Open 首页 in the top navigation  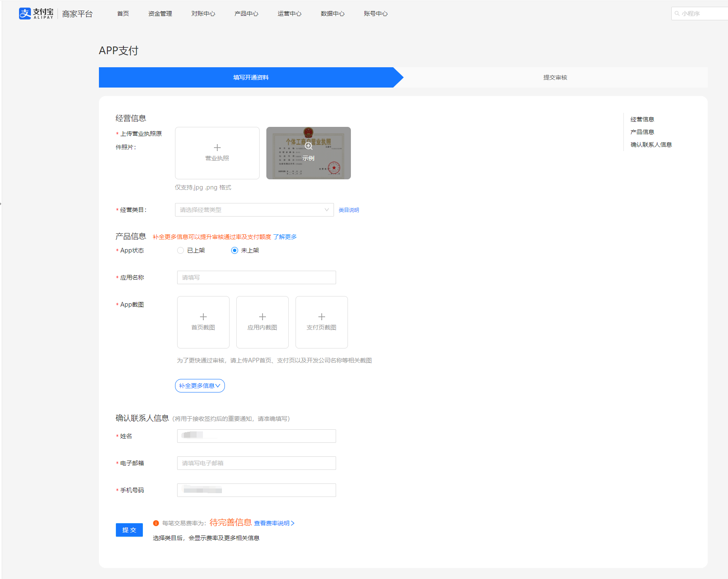[123, 14]
